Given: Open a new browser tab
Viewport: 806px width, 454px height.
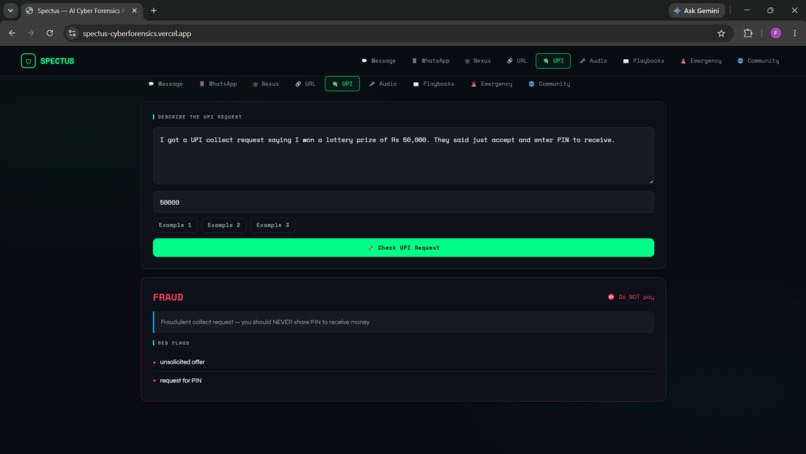Looking at the screenshot, I should tap(154, 10).
